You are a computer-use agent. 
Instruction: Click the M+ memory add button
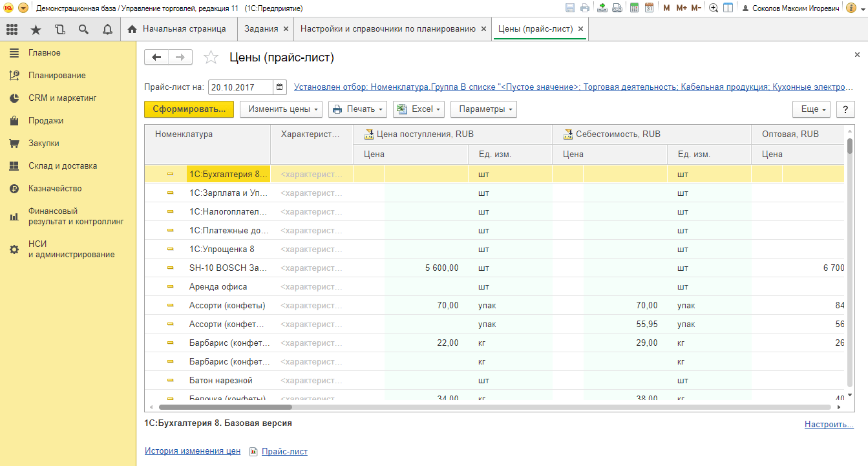(x=681, y=8)
